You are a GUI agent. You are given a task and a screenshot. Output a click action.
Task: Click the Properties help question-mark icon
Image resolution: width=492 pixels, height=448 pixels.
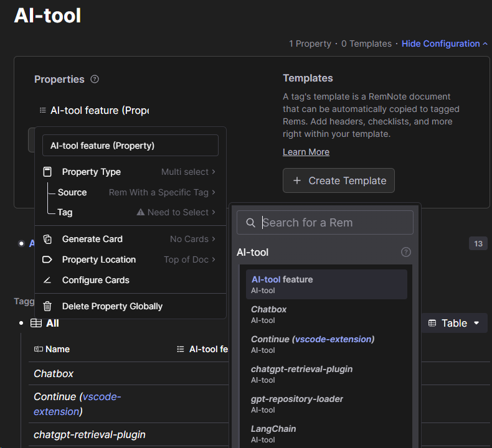tap(95, 79)
